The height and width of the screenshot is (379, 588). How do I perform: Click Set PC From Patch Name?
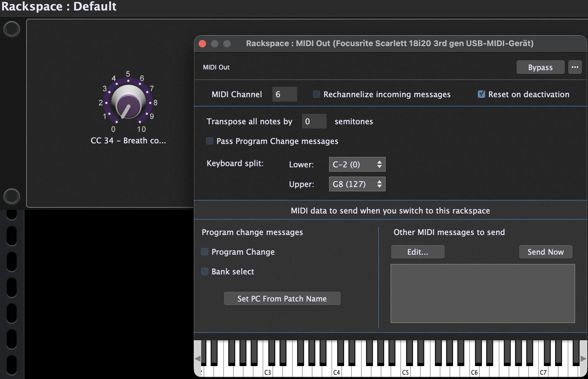click(x=282, y=298)
